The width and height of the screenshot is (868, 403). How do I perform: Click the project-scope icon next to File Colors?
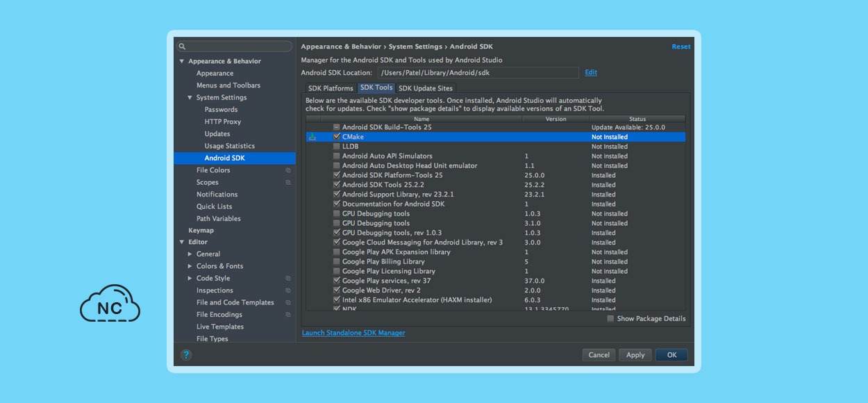[x=288, y=170]
